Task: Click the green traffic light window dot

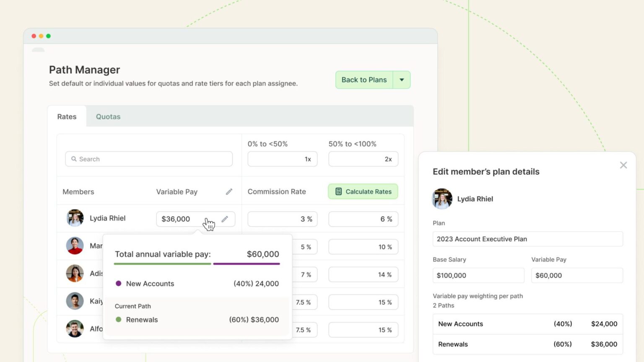Action: 49,36
